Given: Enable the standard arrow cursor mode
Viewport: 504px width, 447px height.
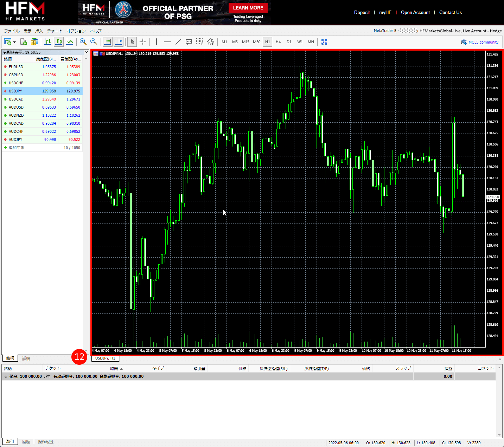Looking at the screenshot, I should 132,42.
